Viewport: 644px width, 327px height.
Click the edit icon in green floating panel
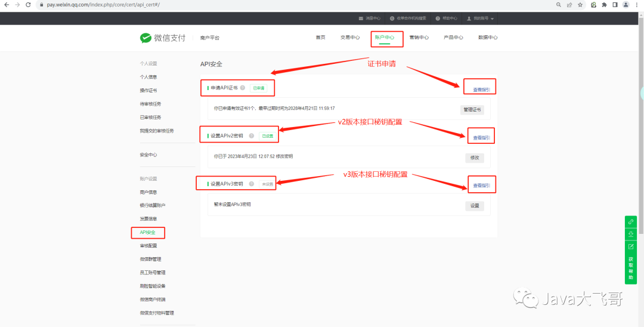pos(631,246)
